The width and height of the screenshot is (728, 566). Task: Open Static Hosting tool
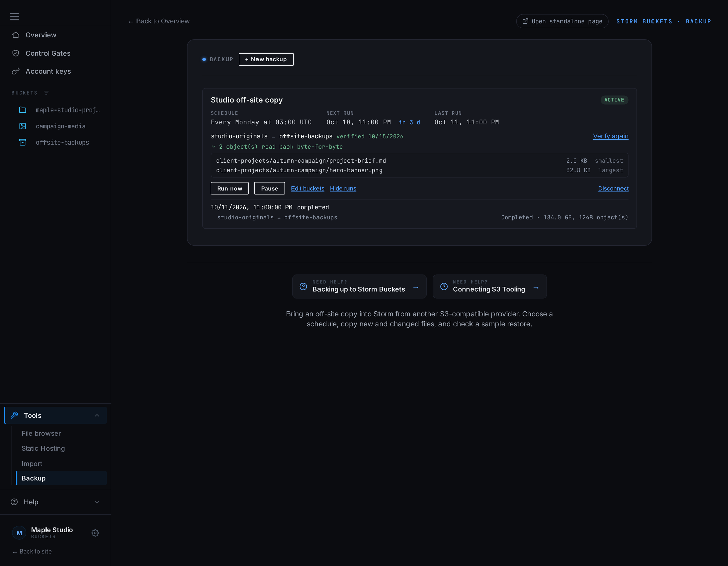click(43, 448)
